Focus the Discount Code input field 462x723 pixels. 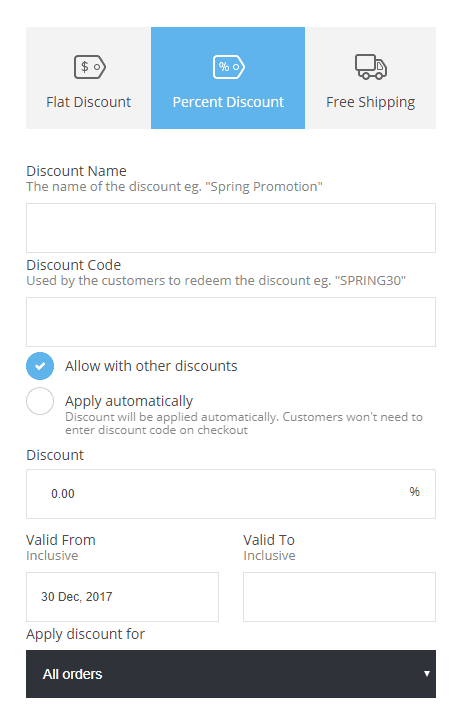pyautogui.click(x=231, y=322)
